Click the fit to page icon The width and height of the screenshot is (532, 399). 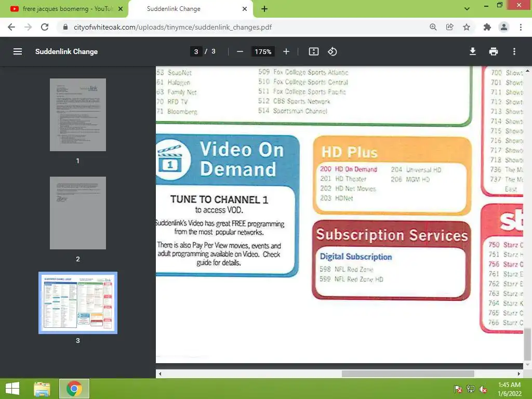click(x=313, y=51)
